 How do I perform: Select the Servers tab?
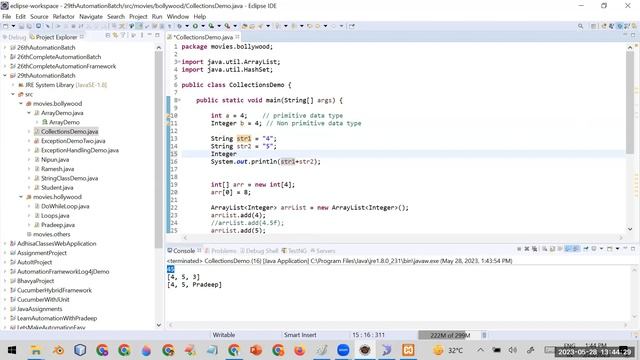(x=323, y=251)
